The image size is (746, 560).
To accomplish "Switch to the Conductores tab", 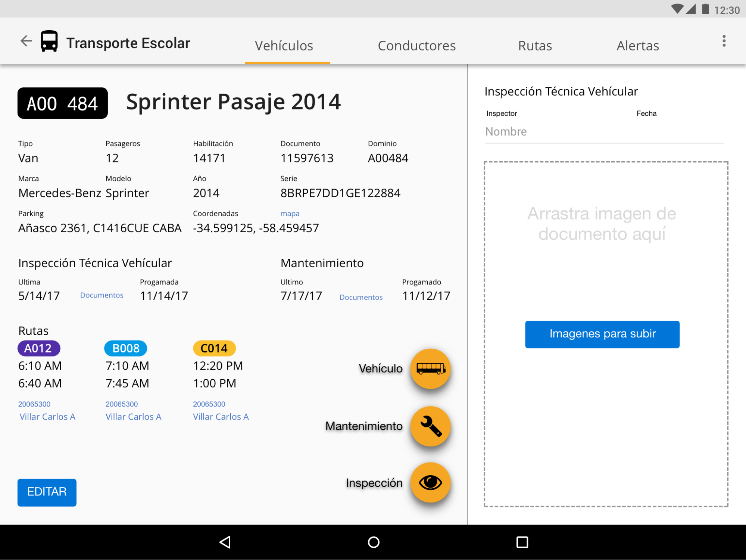I will [x=416, y=46].
